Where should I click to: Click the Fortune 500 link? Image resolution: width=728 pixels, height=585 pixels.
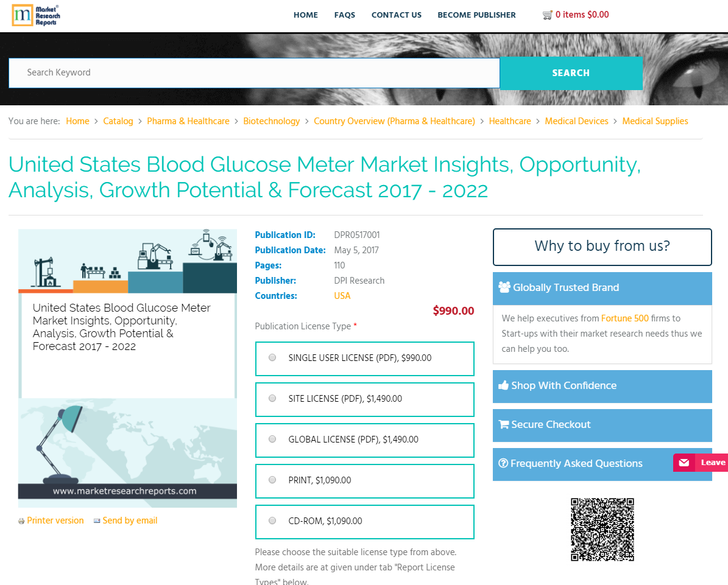(624, 318)
